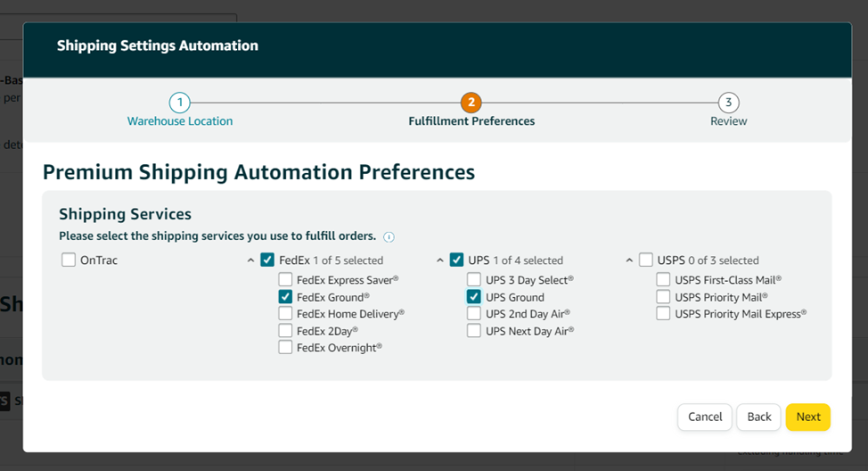Check FedEx Express Saver option
868x471 pixels.
[285, 280]
